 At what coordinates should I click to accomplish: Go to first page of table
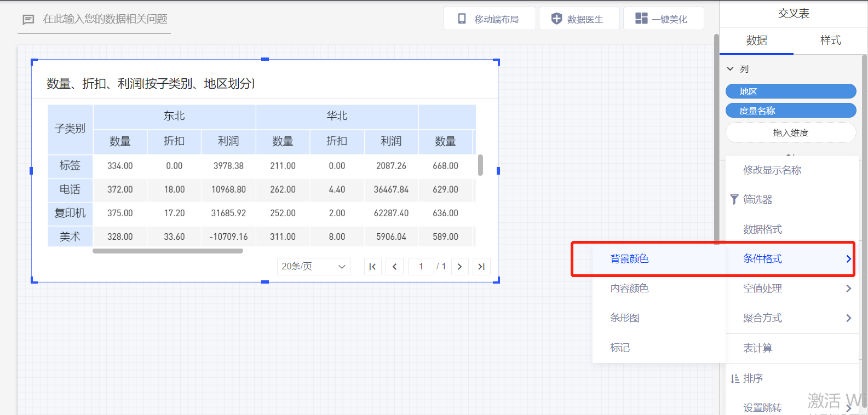click(x=372, y=267)
